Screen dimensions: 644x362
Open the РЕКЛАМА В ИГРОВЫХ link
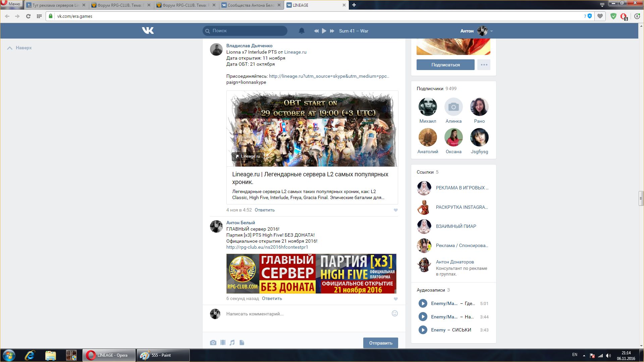point(462,188)
